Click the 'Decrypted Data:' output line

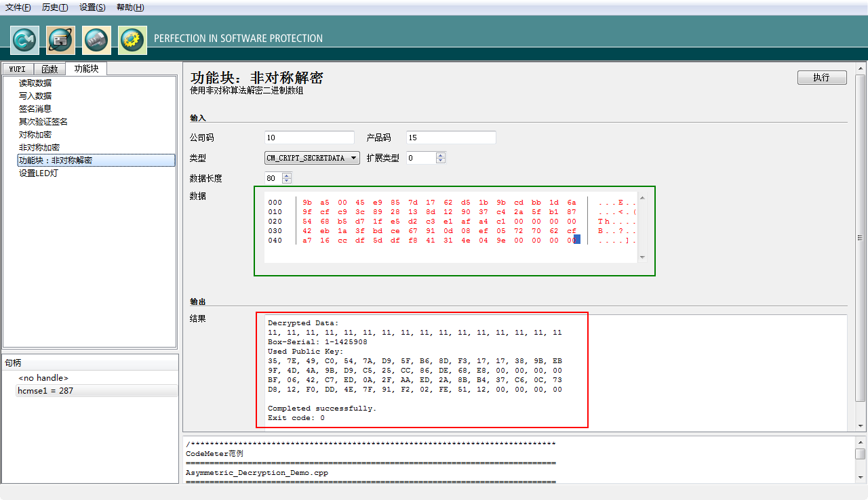[x=303, y=323]
